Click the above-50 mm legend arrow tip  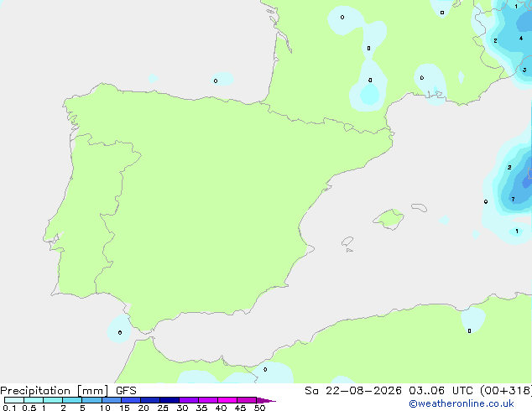266,400
